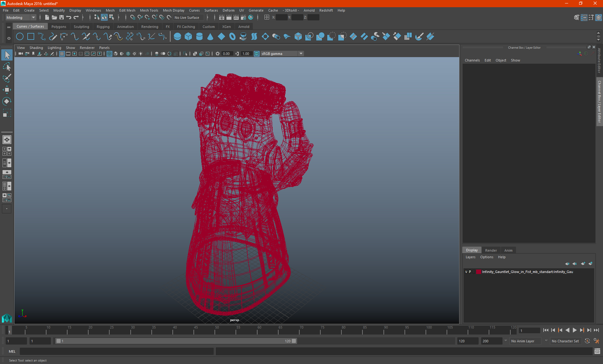The image size is (603, 364).
Task: Click the Save scene icon
Action: click(x=62, y=18)
